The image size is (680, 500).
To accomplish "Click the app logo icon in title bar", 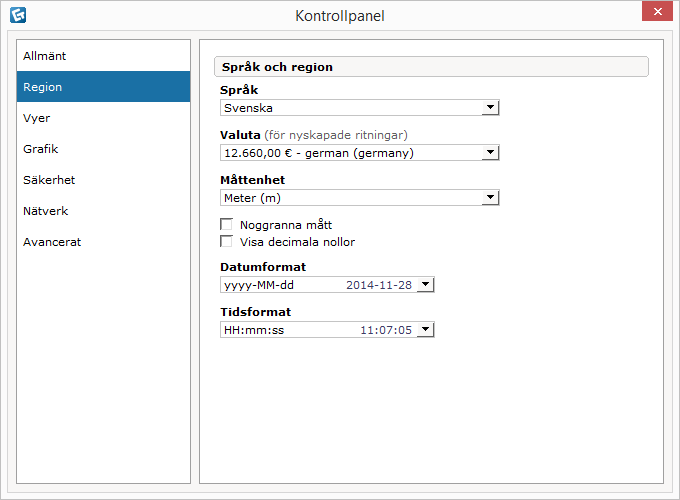I will pos(17,15).
